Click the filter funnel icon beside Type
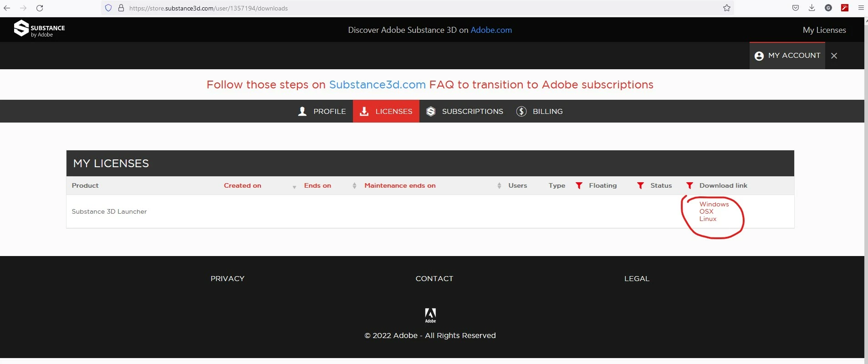 [x=579, y=185]
